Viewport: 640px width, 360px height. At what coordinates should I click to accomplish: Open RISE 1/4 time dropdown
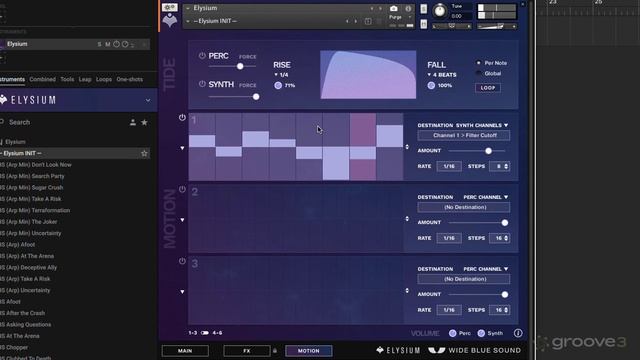pos(282,75)
